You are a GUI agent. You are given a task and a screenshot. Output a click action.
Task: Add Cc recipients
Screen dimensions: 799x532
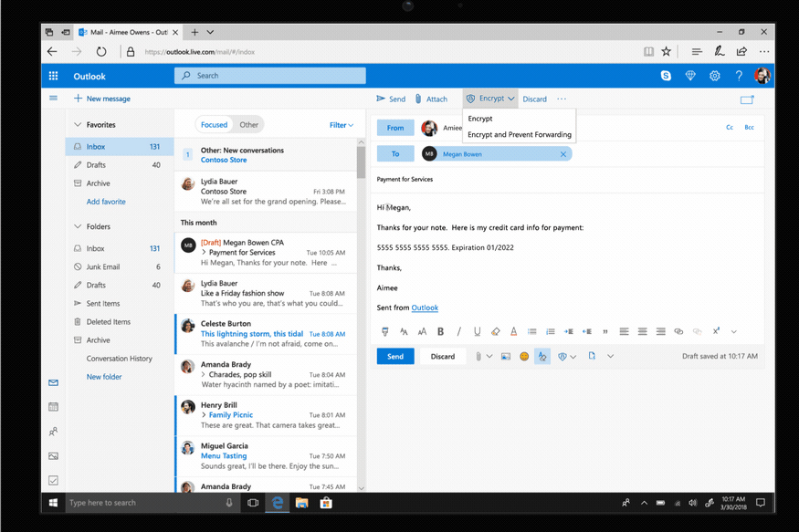click(730, 127)
